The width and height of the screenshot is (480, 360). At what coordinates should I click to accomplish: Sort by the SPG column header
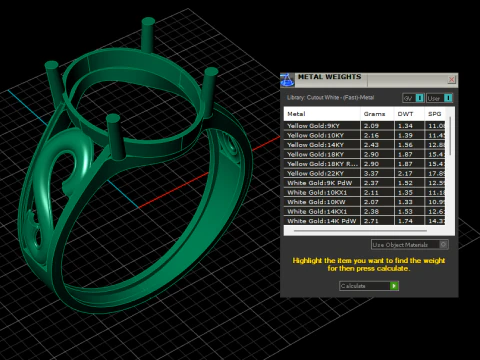[x=435, y=114]
